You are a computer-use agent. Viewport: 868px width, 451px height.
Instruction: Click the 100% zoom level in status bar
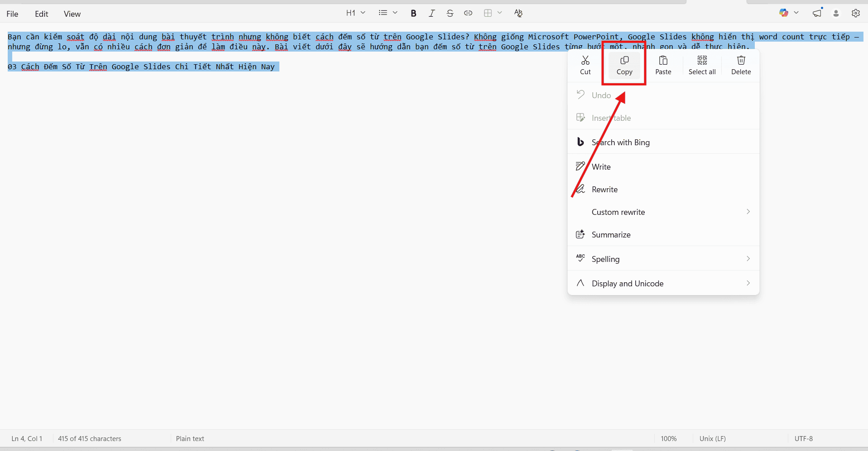(669, 438)
